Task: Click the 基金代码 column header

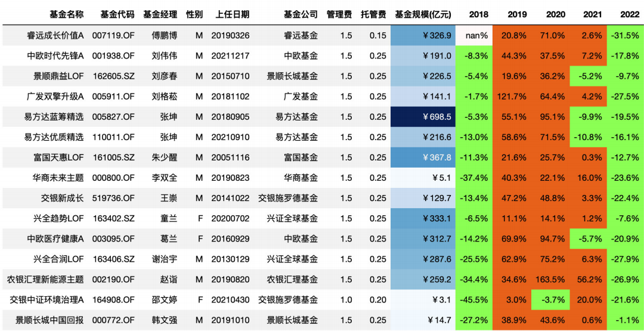Action: [x=117, y=15]
